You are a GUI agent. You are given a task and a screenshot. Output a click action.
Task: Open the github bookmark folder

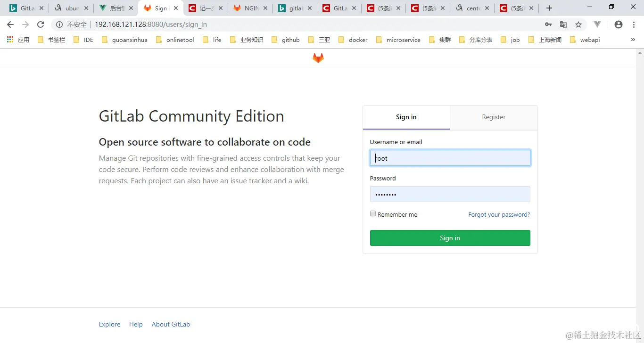[x=286, y=40]
